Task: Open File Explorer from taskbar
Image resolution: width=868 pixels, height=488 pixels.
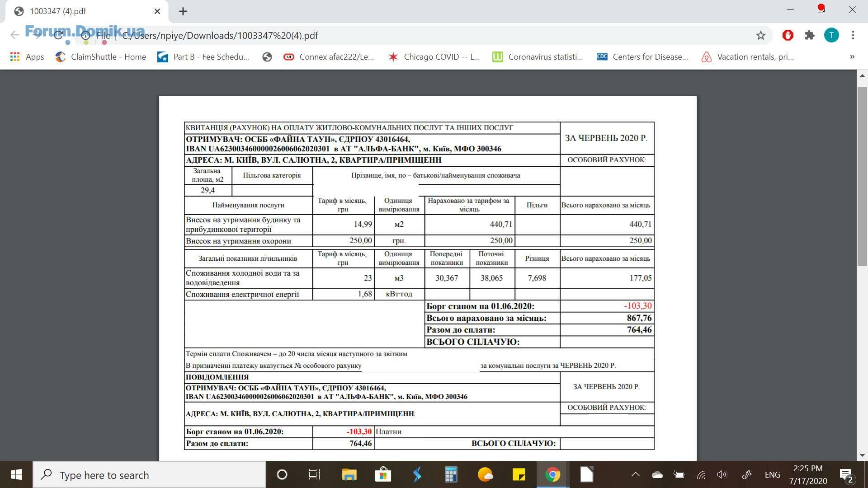Action: tap(349, 474)
